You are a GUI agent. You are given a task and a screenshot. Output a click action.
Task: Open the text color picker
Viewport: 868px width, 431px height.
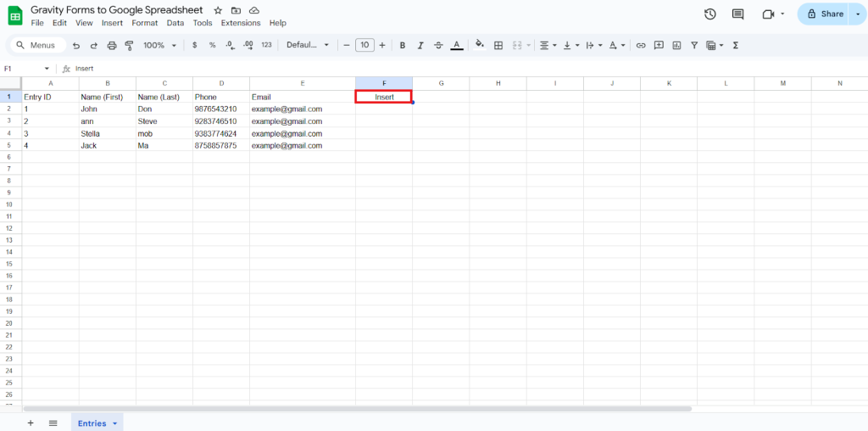(x=457, y=46)
